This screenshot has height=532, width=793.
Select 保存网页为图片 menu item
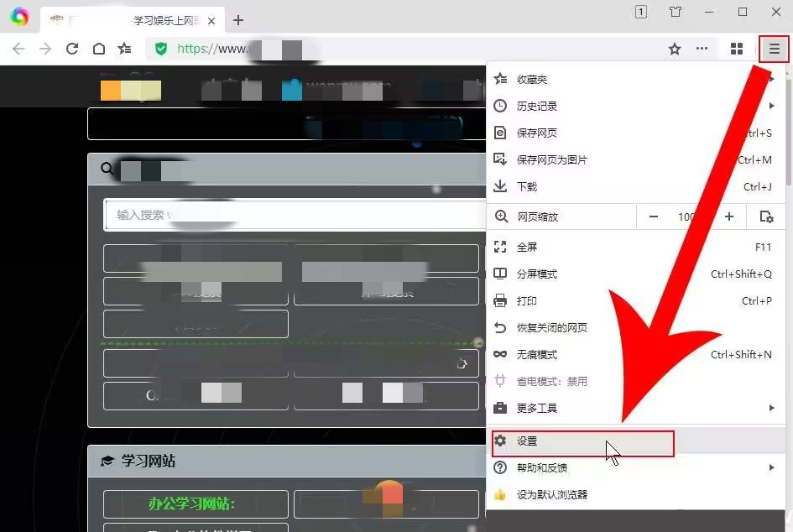coord(635,159)
